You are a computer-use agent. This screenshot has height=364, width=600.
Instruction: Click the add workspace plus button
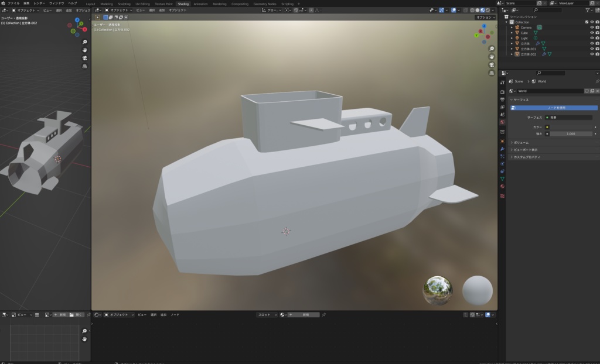[x=299, y=4]
